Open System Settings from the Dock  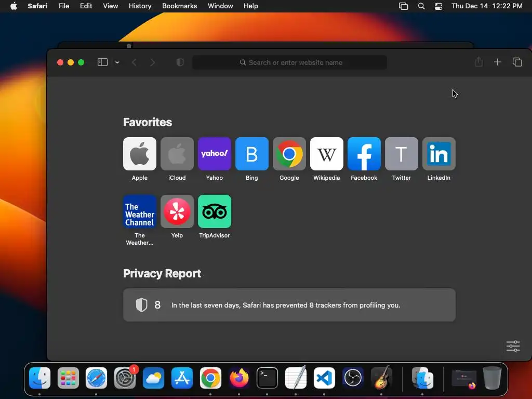[125, 378]
